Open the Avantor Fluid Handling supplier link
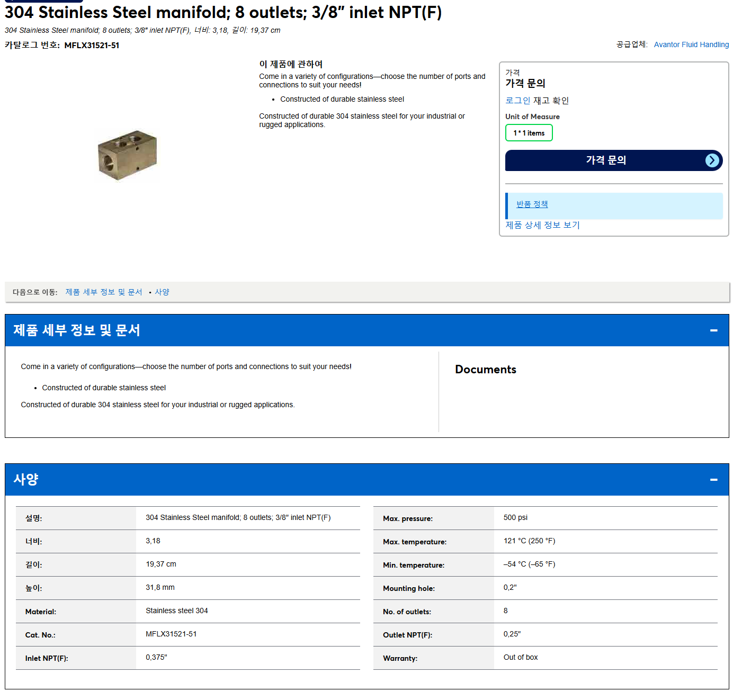 [x=691, y=44]
